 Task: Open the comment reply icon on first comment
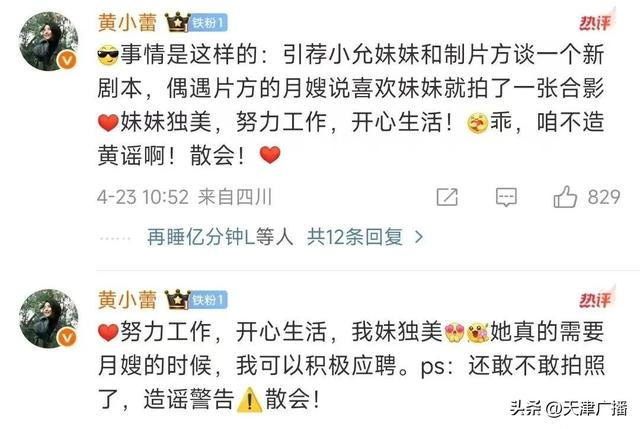506,197
